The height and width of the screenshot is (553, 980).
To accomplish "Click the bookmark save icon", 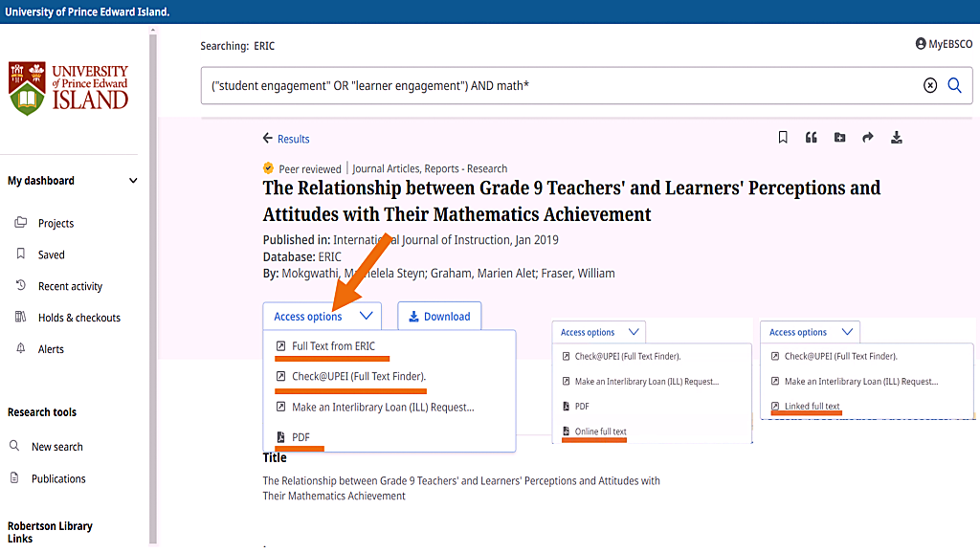I will coord(783,138).
